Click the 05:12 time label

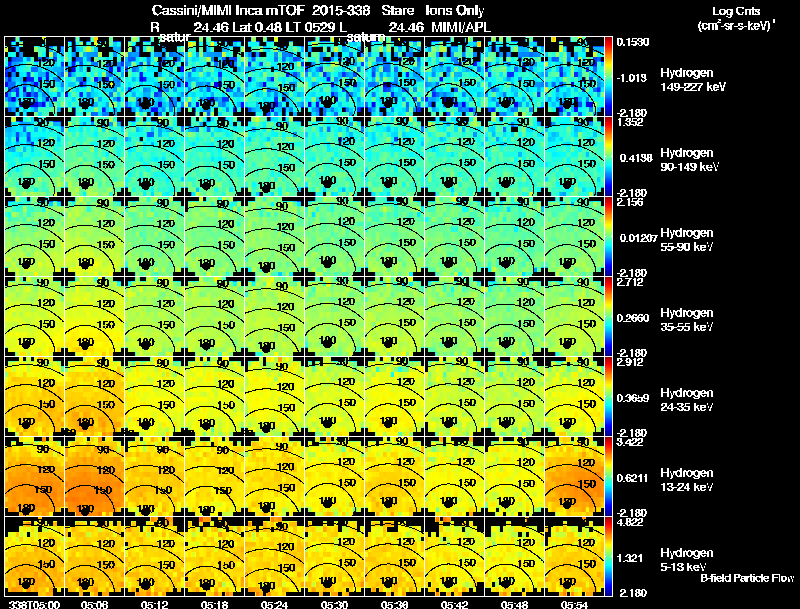point(153,605)
